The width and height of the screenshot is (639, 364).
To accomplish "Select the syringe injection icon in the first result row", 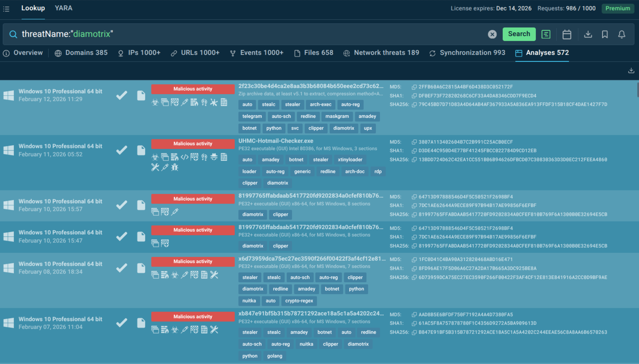I will click(x=185, y=103).
